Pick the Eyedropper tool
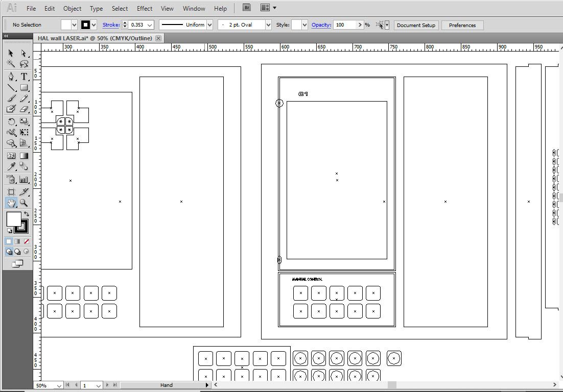The height and width of the screenshot is (392, 563). click(x=11, y=166)
